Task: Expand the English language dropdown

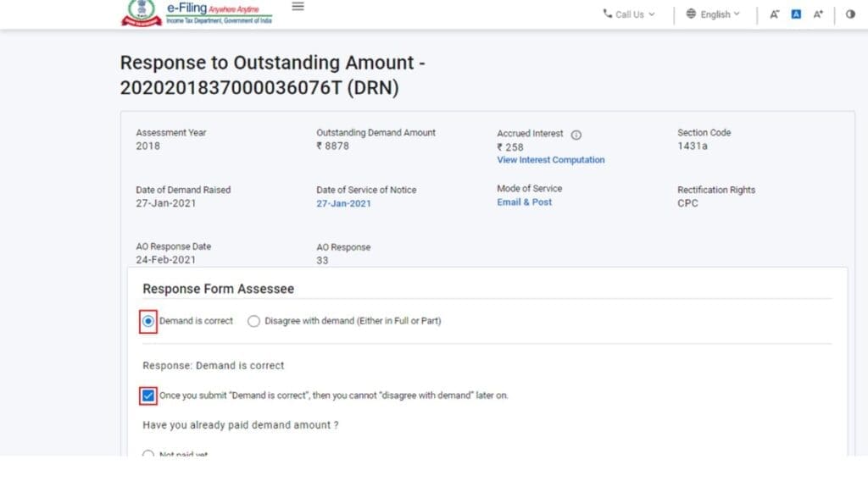Action: [713, 14]
